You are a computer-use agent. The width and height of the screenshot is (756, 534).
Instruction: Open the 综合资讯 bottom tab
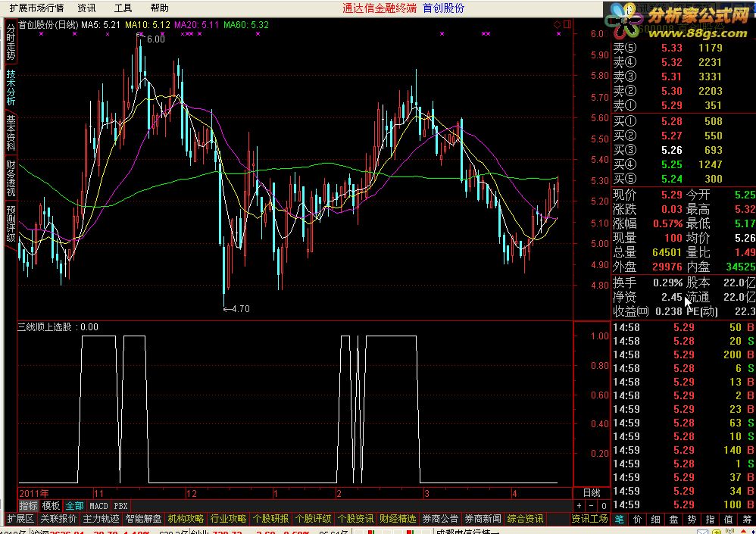point(525,519)
